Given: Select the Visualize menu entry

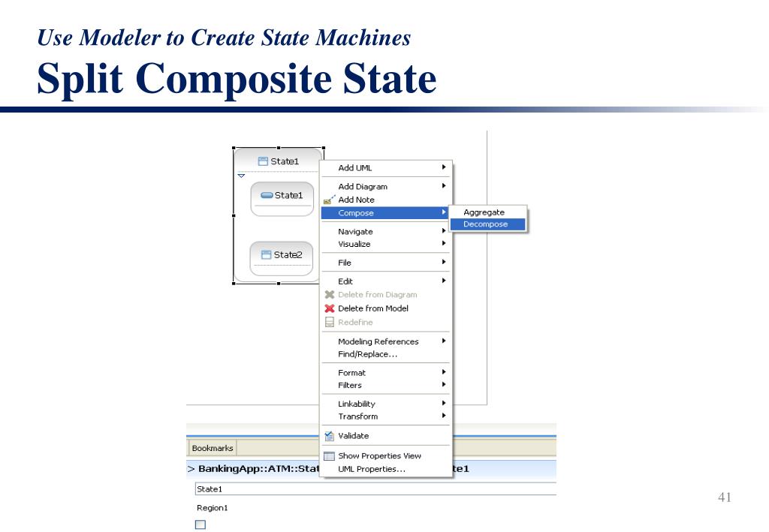Looking at the screenshot, I should [x=385, y=244].
